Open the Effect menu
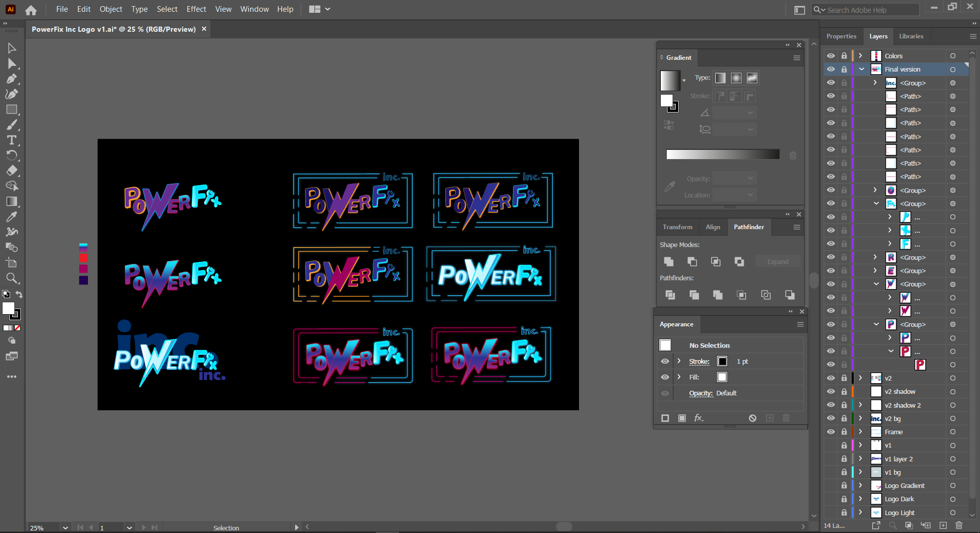 (x=196, y=9)
